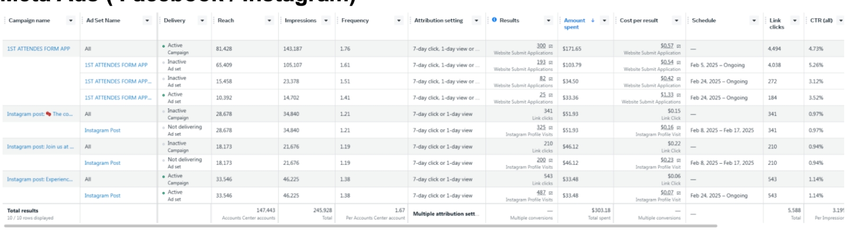Viewport: 868px width, 236px height.
Task: Click the 143,187 impressions cell
Action: [x=293, y=49]
